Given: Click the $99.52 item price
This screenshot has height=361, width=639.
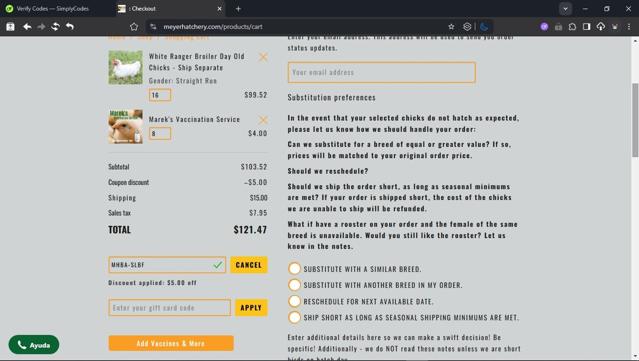Looking at the screenshot, I should [256, 95].
